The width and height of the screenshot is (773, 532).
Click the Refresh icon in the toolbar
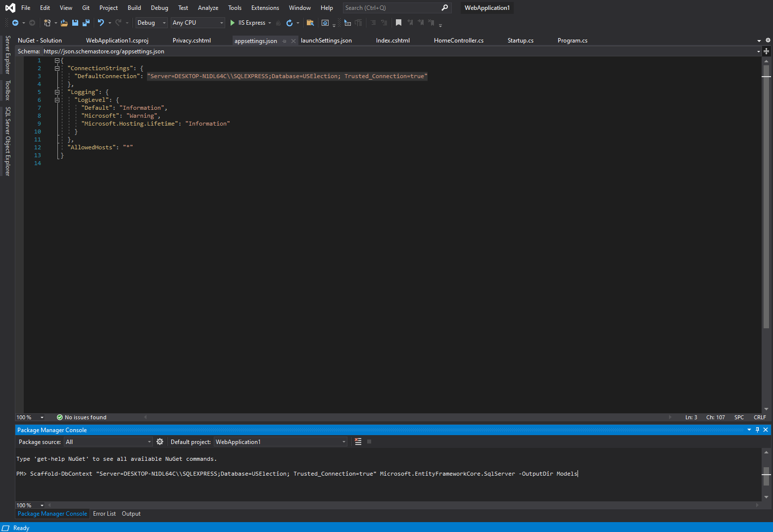tap(290, 23)
